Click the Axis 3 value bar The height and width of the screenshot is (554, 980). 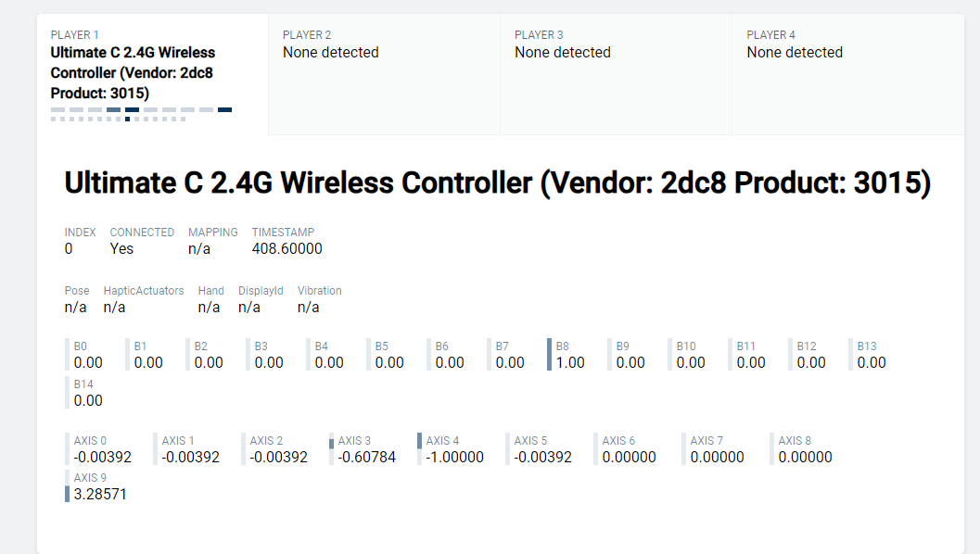(x=365, y=449)
